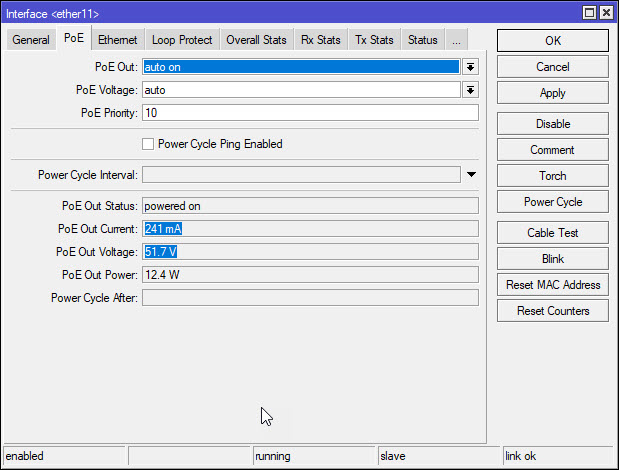Disable the ether11 interface
Screen dimensions: 619x470
point(553,124)
